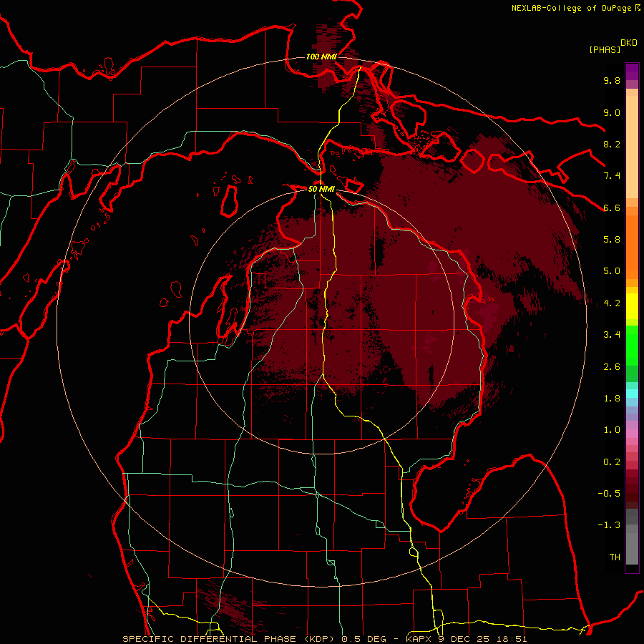The image size is (644, 644).
Task: Click the 6.6 scale value
Action: click(x=612, y=208)
